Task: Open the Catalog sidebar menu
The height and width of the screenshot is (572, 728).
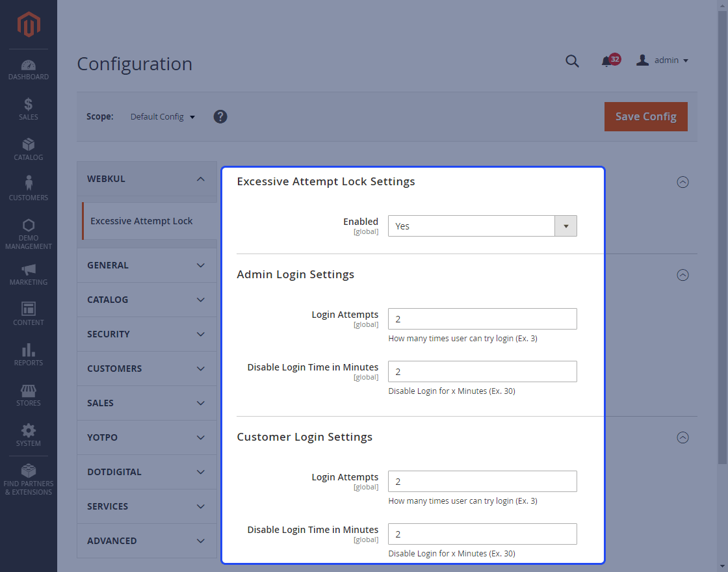Action: (29, 149)
